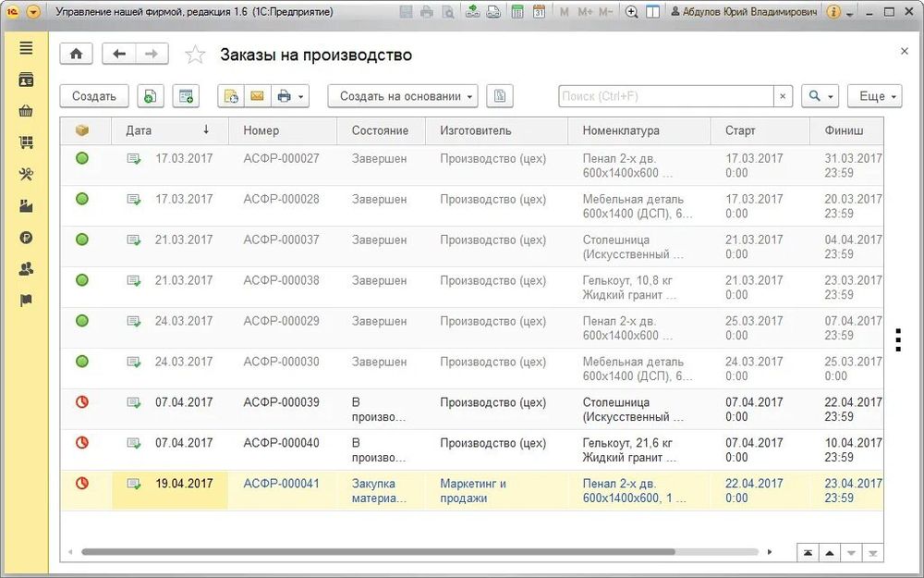This screenshot has height=578, width=924.
Task: Select order АСФР-000039
Action: [471, 410]
